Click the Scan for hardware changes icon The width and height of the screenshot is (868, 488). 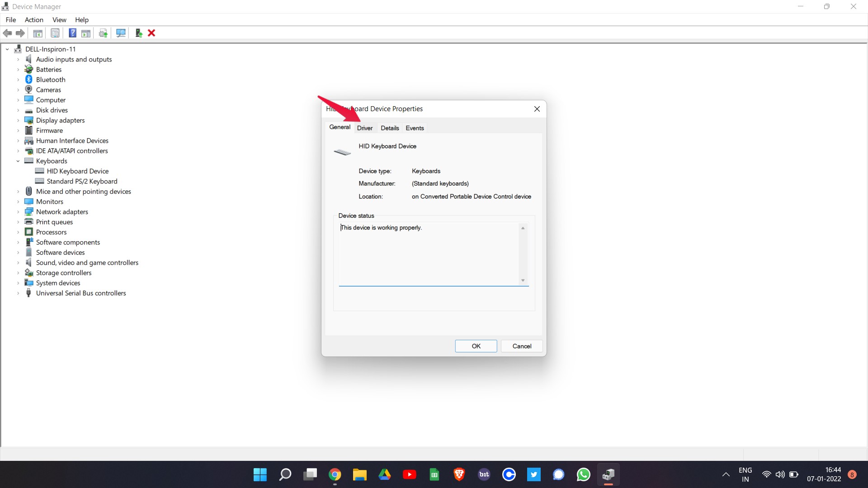point(121,33)
